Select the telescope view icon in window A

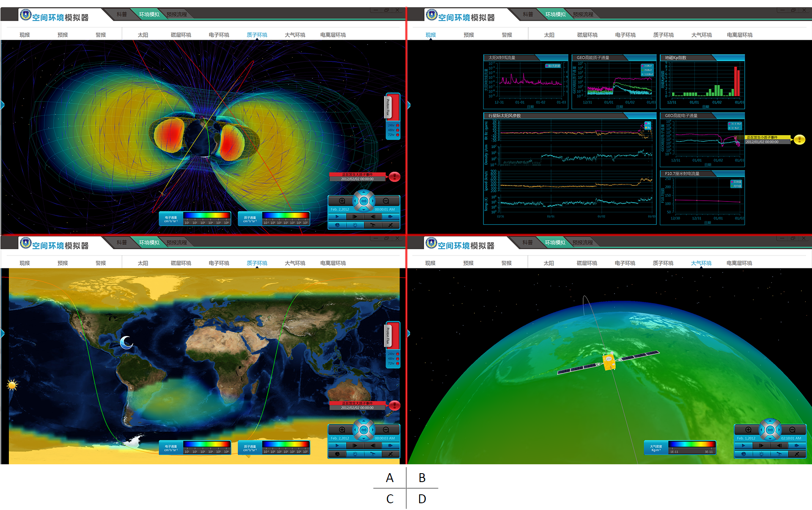pos(373,225)
